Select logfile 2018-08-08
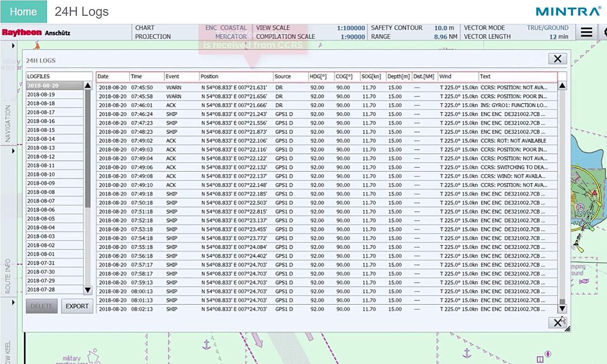 (55, 192)
